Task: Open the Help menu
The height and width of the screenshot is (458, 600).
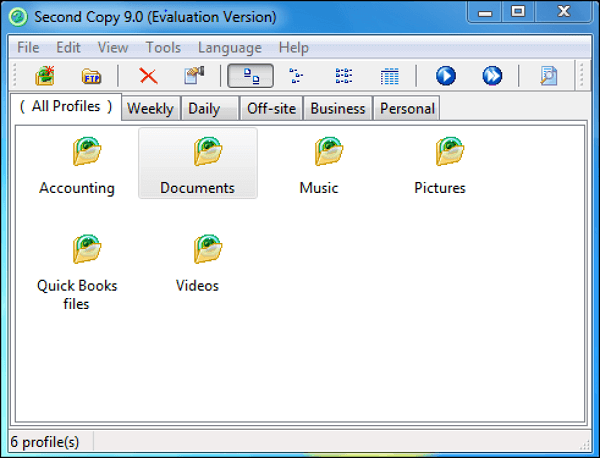Action: (x=293, y=47)
